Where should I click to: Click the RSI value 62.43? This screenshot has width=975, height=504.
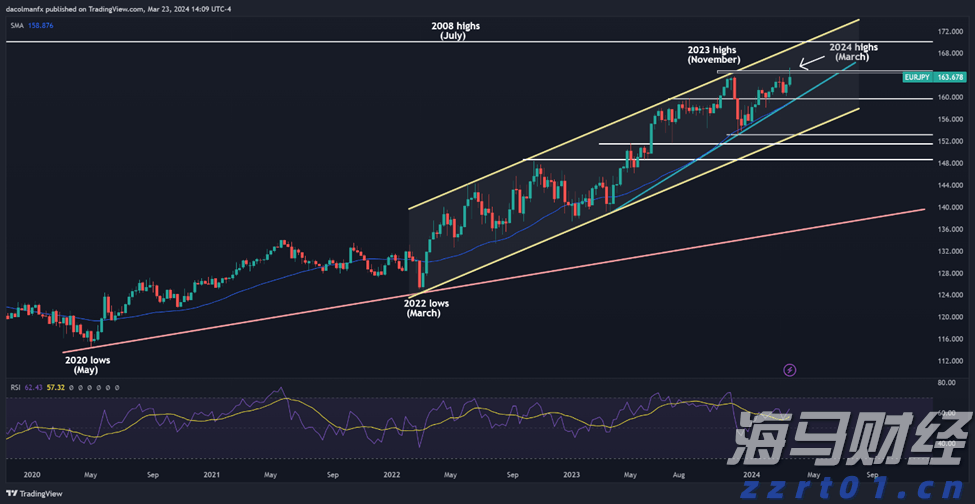coord(35,387)
